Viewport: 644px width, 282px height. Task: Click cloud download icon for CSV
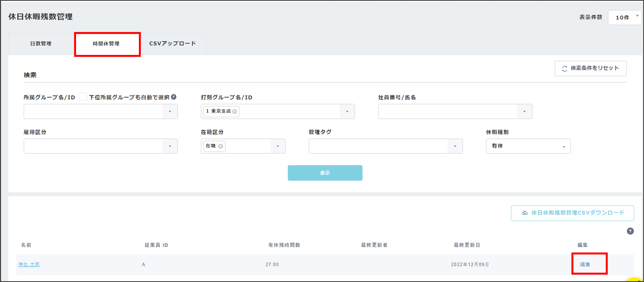[x=525, y=213]
